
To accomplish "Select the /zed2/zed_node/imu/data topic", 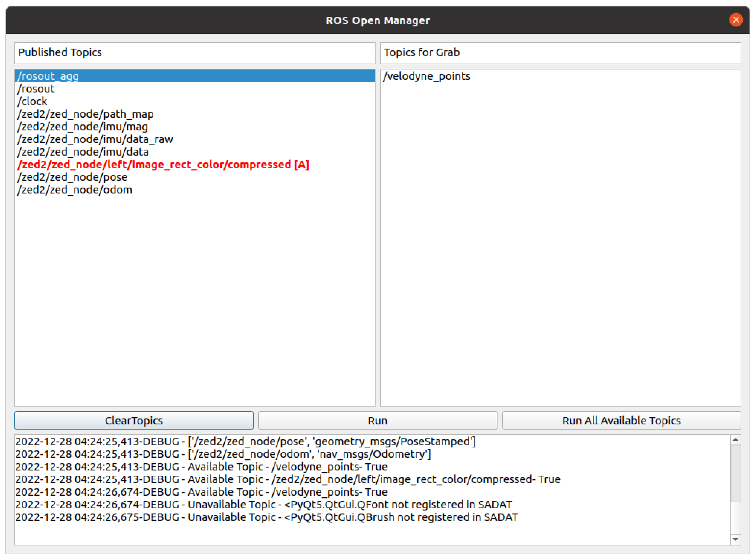I will 83,152.
